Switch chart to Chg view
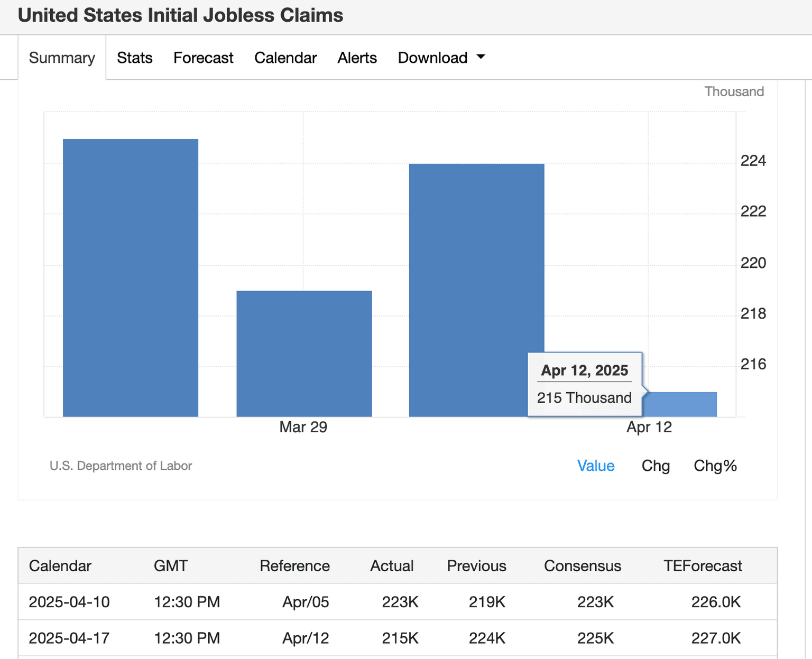Image resolution: width=812 pixels, height=659 pixels. click(x=656, y=466)
